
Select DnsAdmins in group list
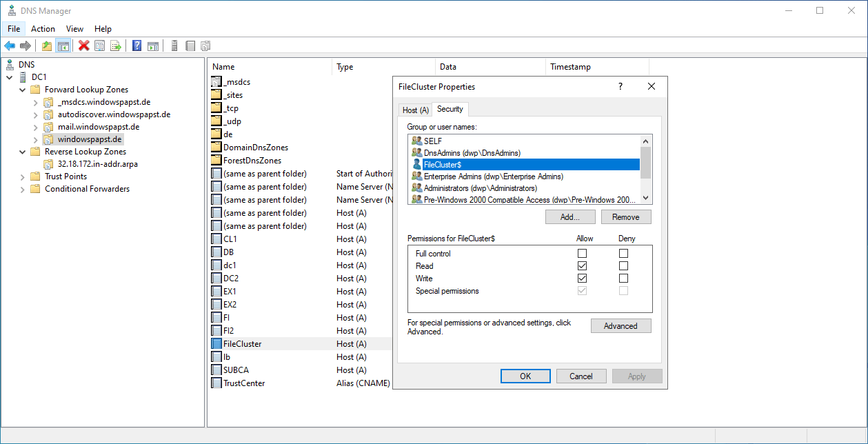coord(472,153)
